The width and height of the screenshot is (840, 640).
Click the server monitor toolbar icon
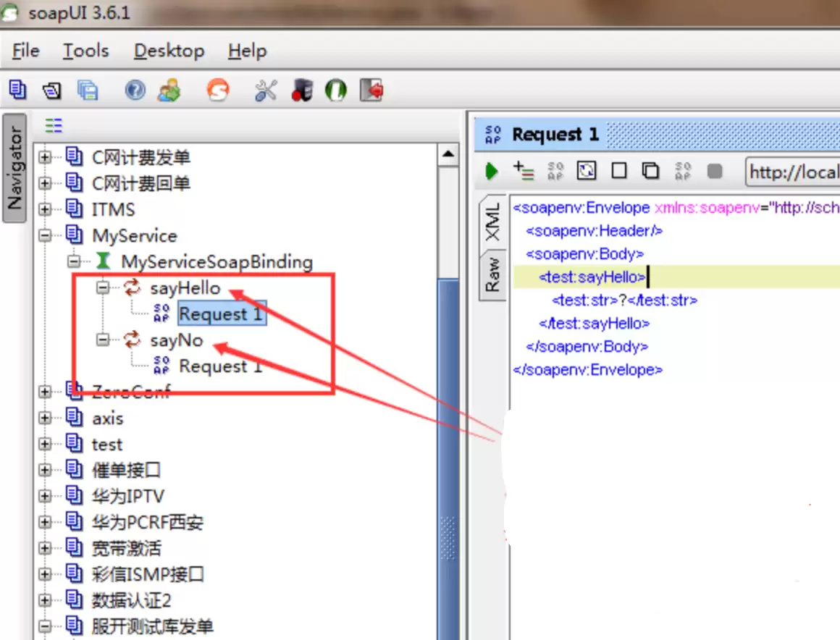pyautogui.click(x=302, y=90)
